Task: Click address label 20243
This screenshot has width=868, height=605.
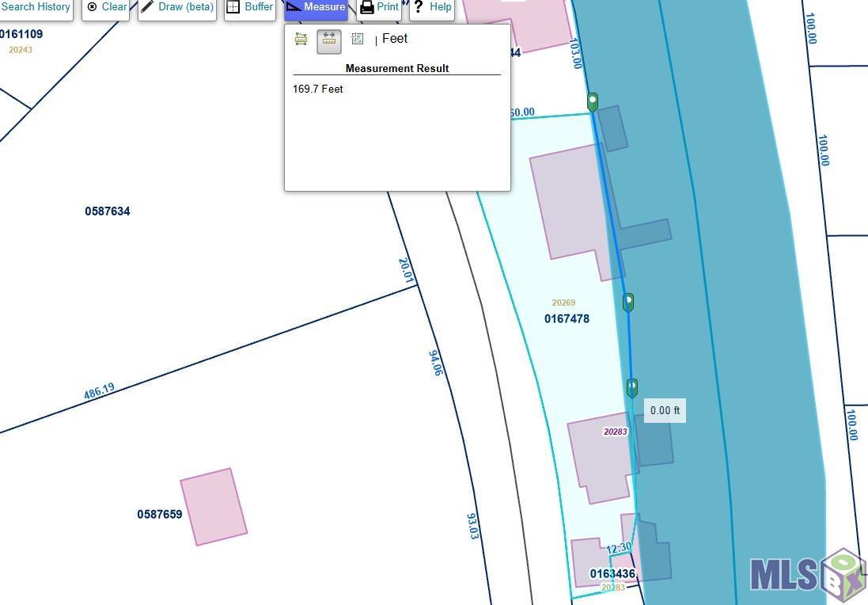Action: click(21, 50)
